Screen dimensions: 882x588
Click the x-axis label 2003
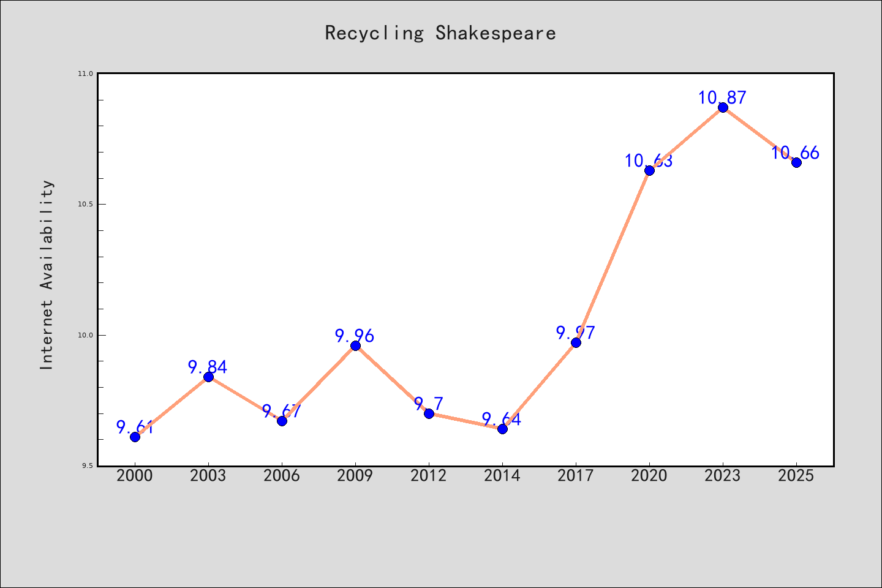[x=208, y=476]
